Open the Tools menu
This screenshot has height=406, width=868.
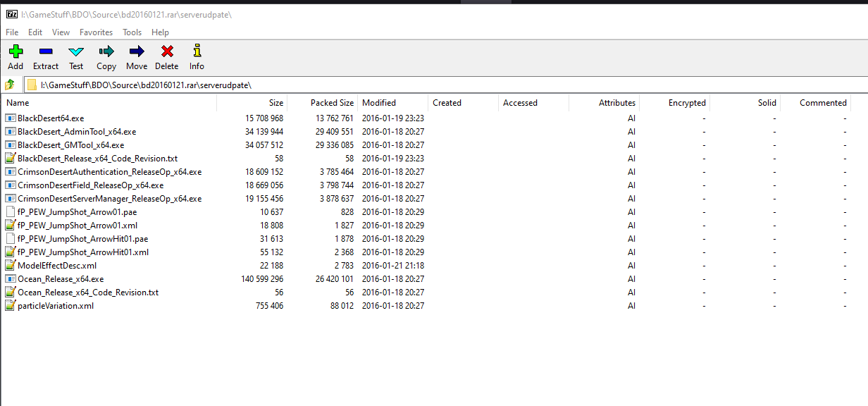coord(132,32)
